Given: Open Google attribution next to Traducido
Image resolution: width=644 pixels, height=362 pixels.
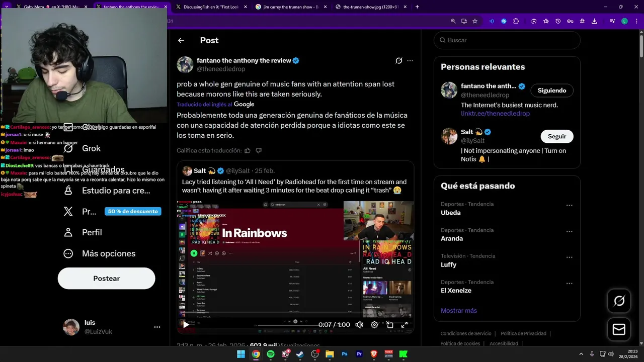Looking at the screenshot, I should coord(244,105).
